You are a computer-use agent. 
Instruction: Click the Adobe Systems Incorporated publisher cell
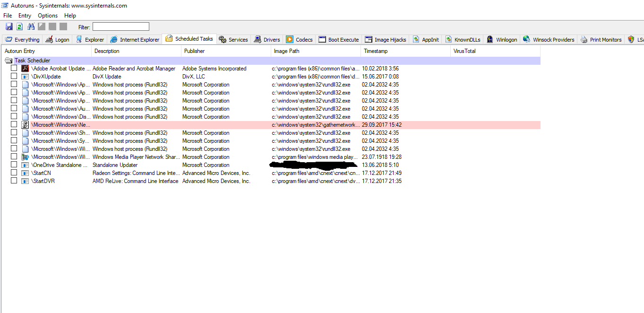(x=215, y=69)
